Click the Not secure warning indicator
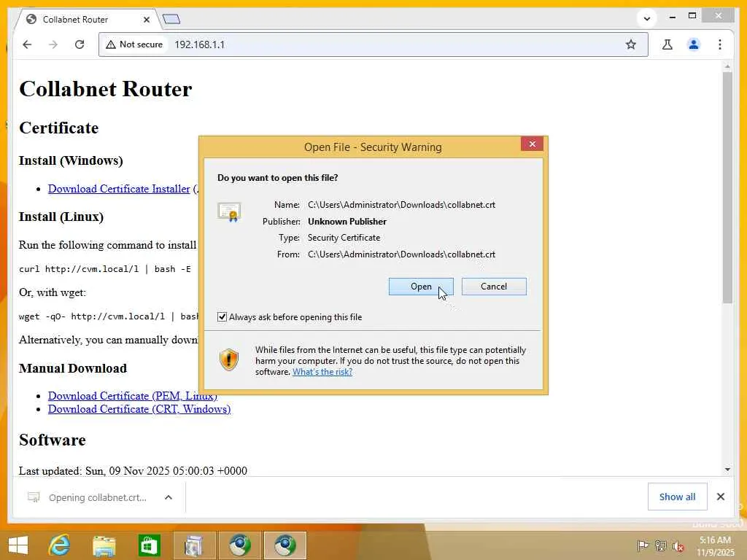747x560 pixels. click(x=134, y=44)
